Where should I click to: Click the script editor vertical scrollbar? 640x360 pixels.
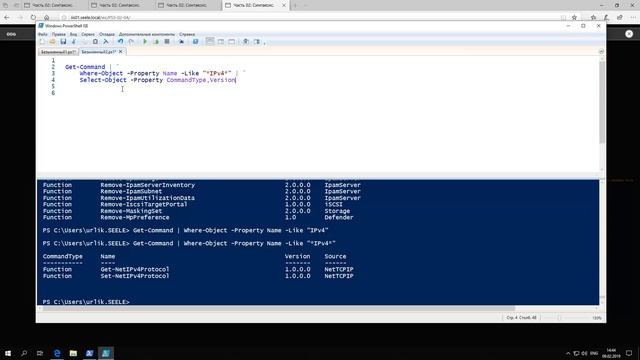[x=602, y=102]
